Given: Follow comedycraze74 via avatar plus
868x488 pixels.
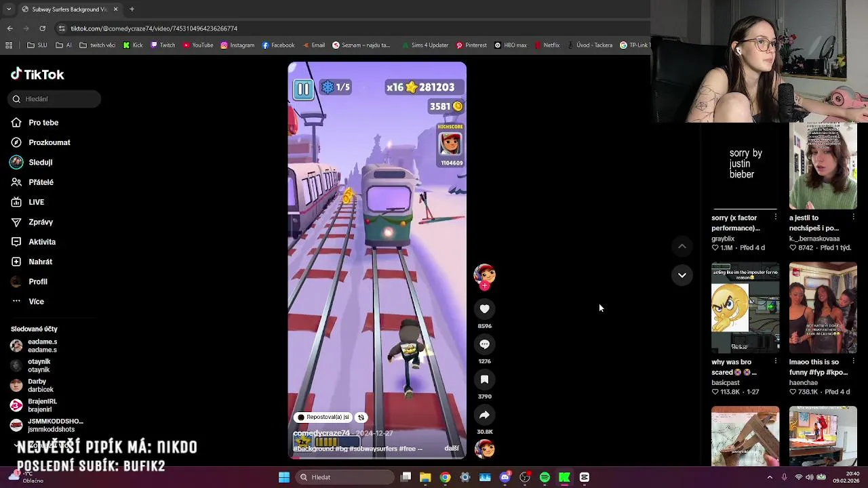Looking at the screenshot, I should click(x=484, y=286).
